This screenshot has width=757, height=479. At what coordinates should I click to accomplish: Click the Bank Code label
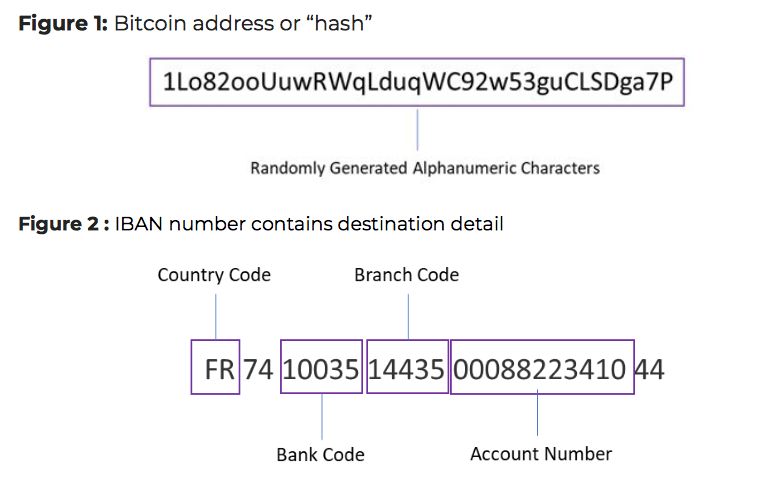coord(321,455)
